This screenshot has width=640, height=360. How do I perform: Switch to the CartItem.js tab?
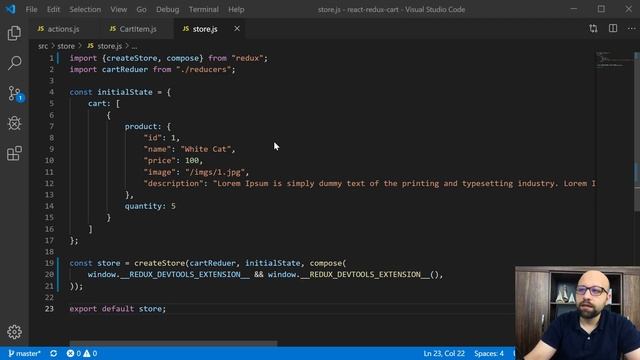pyautogui.click(x=138, y=29)
